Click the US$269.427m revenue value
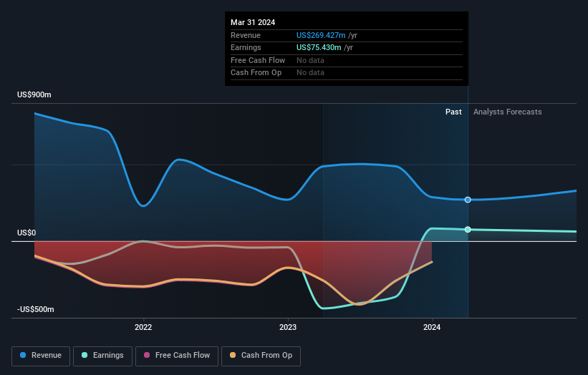The image size is (588, 375). click(321, 35)
